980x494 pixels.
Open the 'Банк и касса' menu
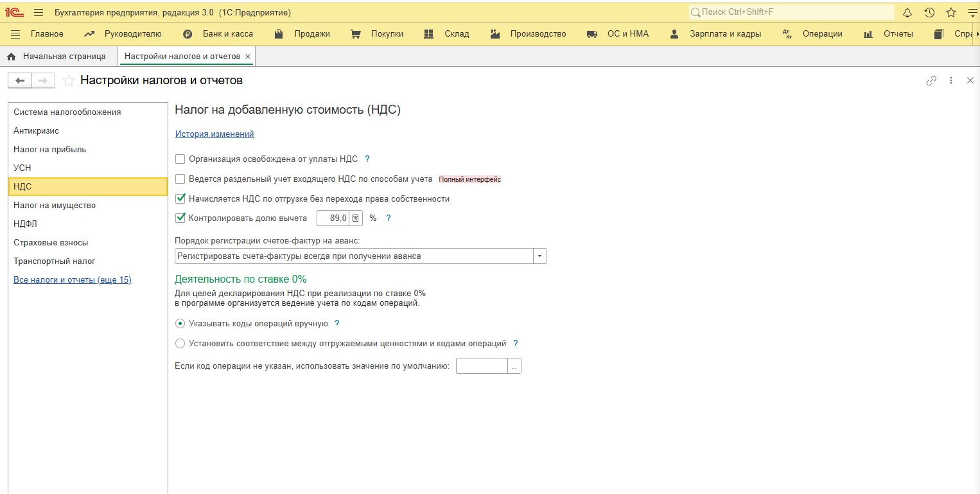point(218,34)
